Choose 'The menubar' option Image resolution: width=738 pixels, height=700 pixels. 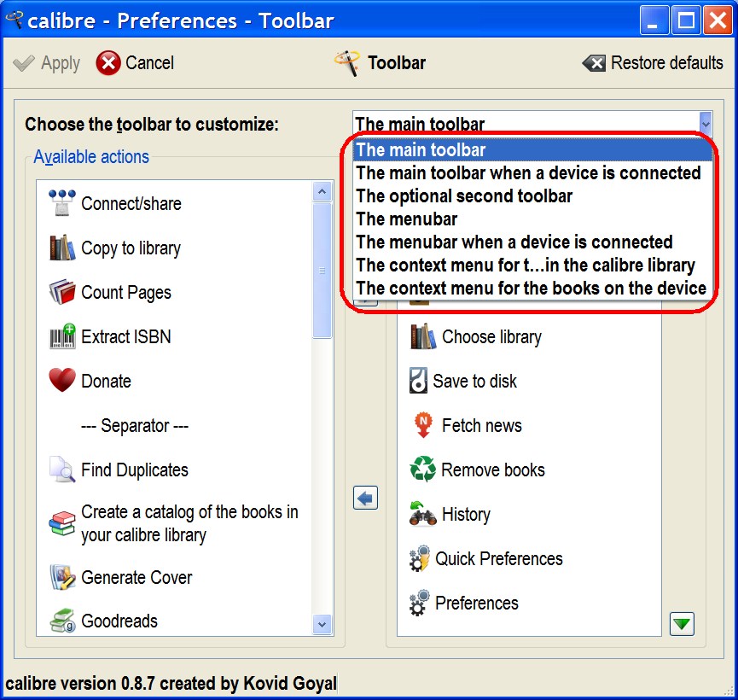point(532,219)
